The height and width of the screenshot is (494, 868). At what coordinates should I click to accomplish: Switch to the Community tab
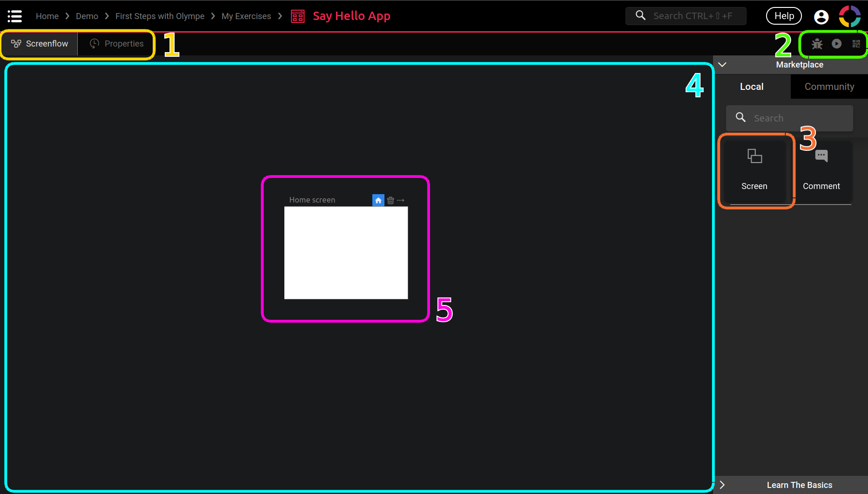point(829,87)
